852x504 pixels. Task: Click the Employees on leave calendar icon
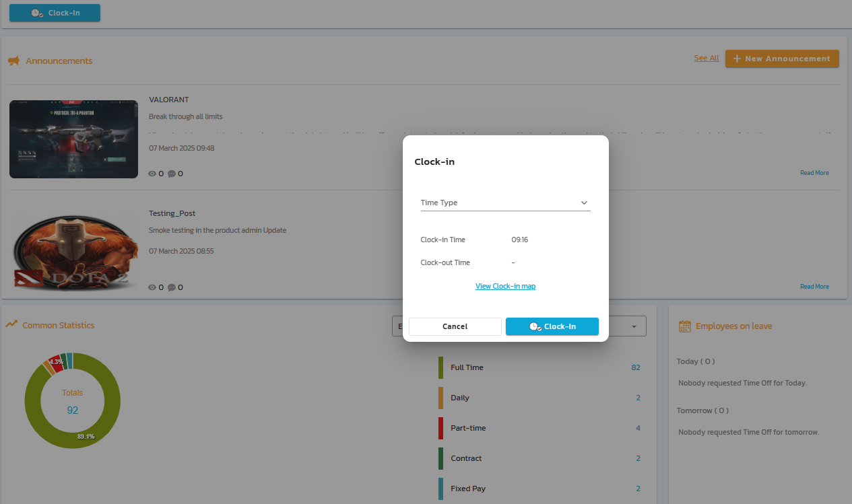click(x=684, y=326)
